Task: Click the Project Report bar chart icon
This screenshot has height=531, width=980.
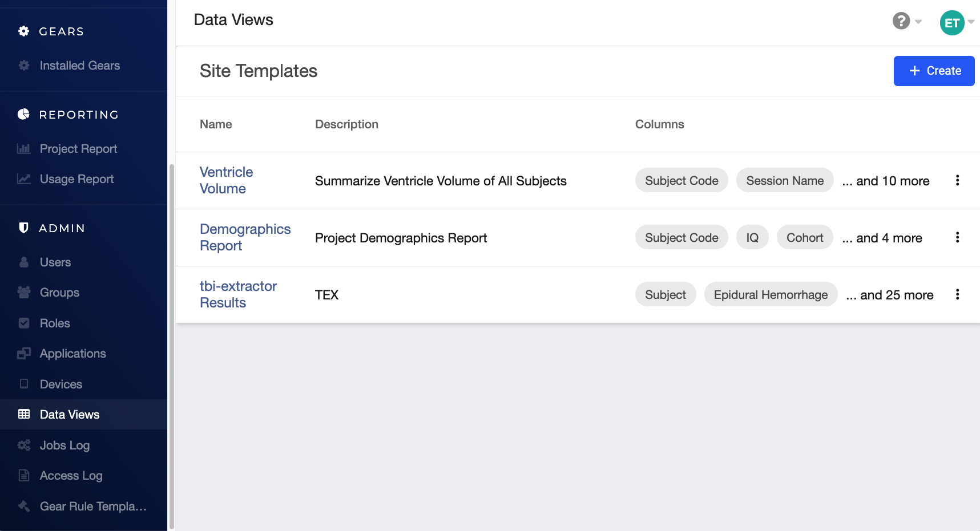Action: click(x=23, y=148)
